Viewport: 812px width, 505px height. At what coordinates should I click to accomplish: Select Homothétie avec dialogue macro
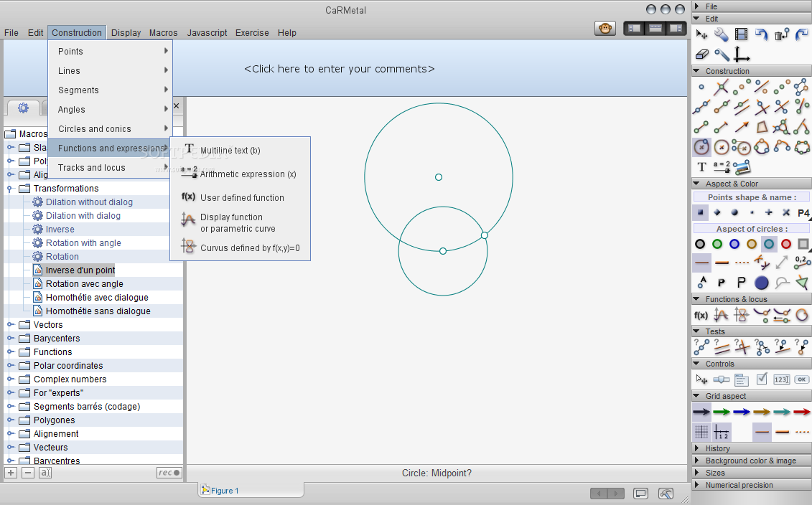click(x=97, y=298)
